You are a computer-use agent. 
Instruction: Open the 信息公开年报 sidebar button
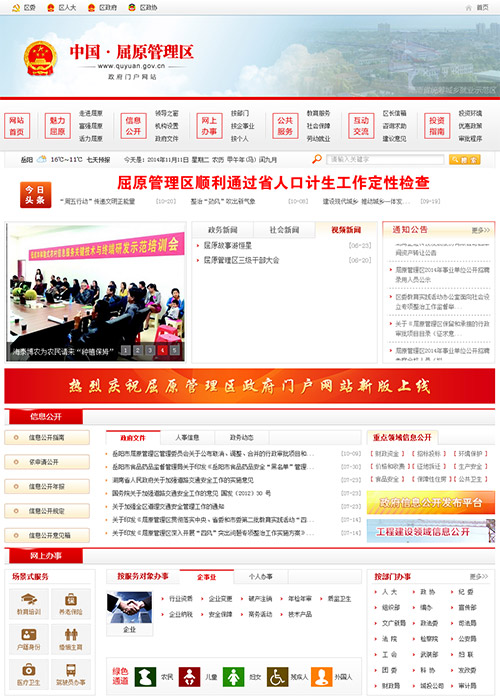coord(47,487)
